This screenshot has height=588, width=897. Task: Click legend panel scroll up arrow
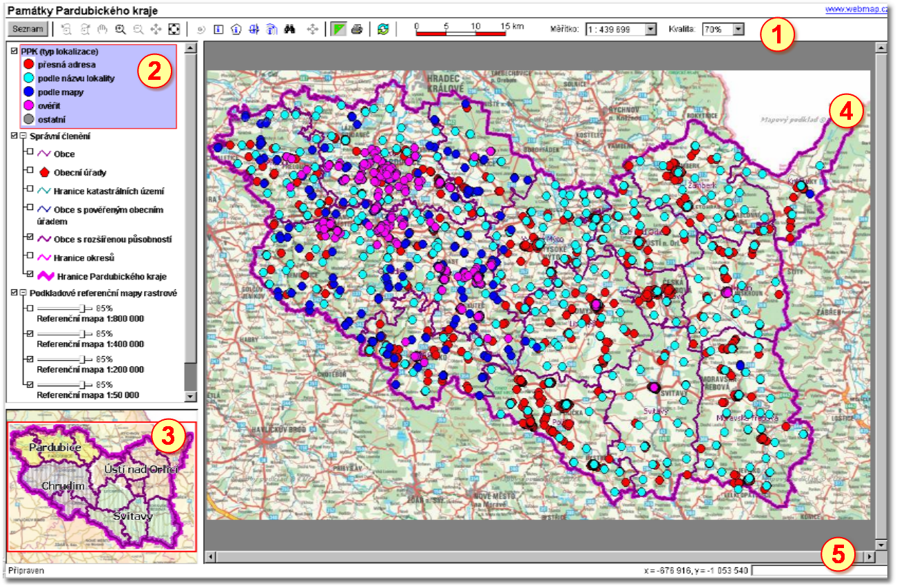click(191, 48)
